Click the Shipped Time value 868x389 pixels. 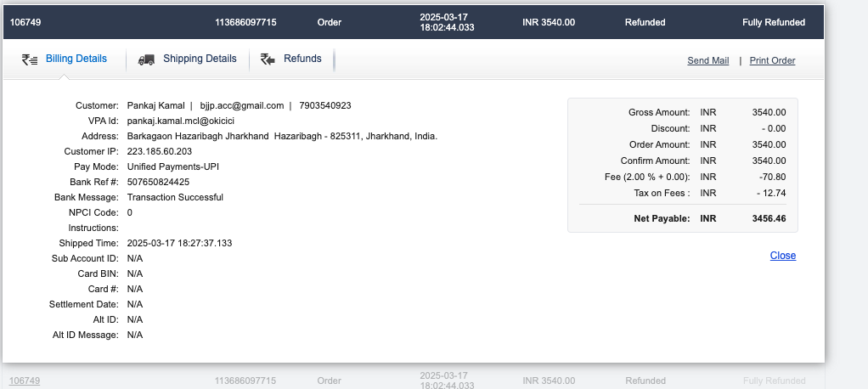[179, 243]
